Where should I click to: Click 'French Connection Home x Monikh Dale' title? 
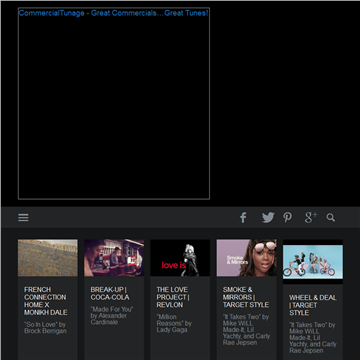[x=46, y=301]
